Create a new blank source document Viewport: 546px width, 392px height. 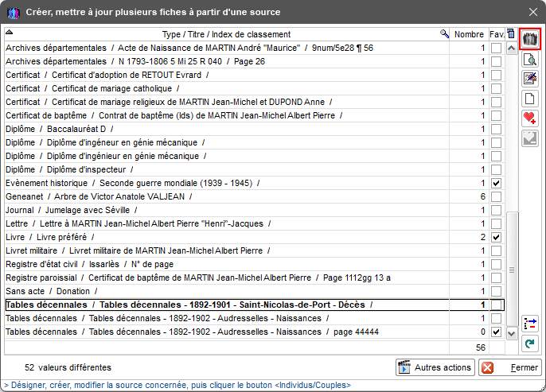click(x=529, y=99)
